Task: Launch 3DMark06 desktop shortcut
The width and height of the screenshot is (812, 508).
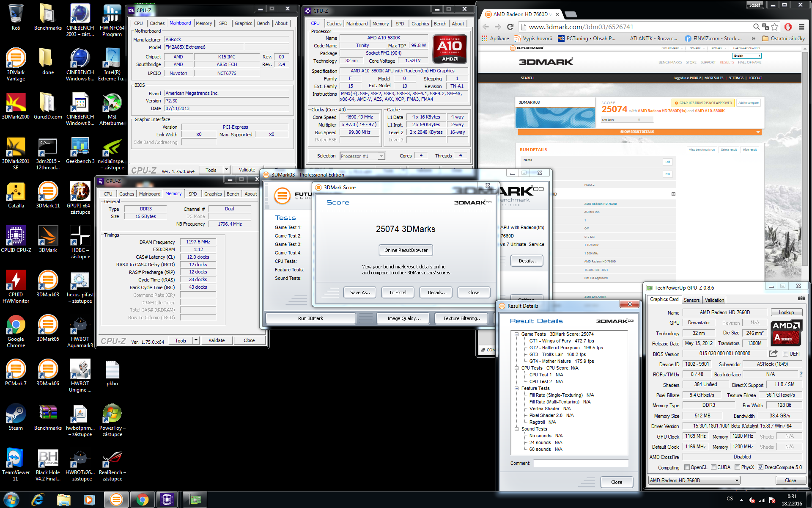Action: coord(48,373)
